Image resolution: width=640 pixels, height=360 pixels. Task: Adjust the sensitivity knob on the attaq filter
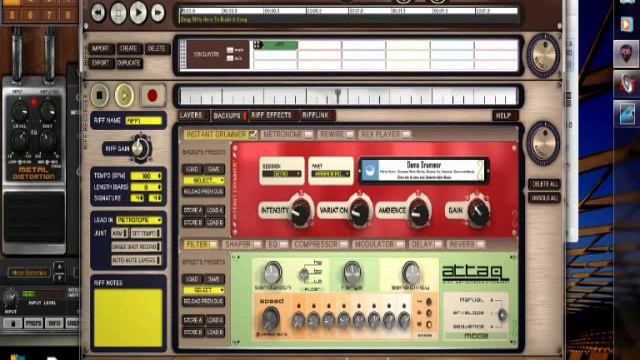coord(411,272)
